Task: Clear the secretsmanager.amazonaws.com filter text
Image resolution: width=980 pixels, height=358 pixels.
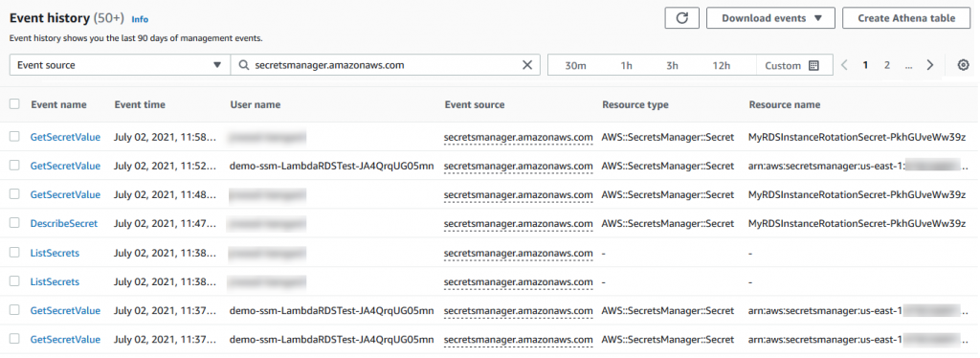Action: [527, 65]
